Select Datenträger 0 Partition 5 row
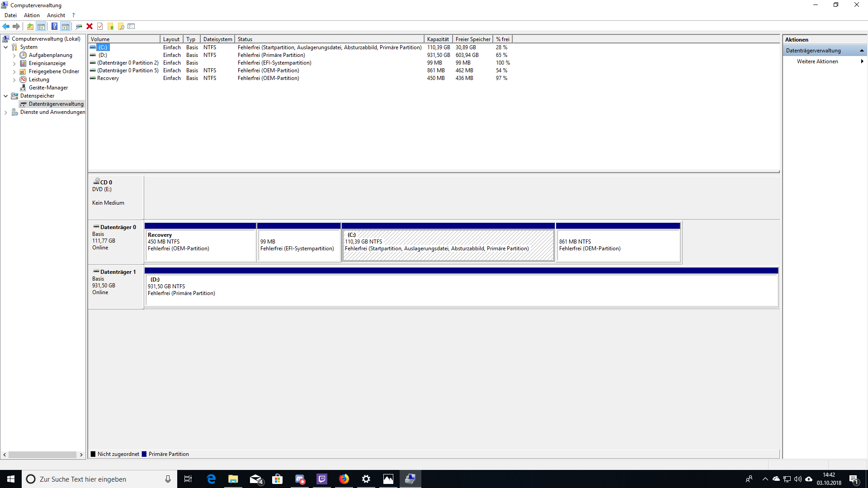This screenshot has width=868, height=488. tap(300, 70)
